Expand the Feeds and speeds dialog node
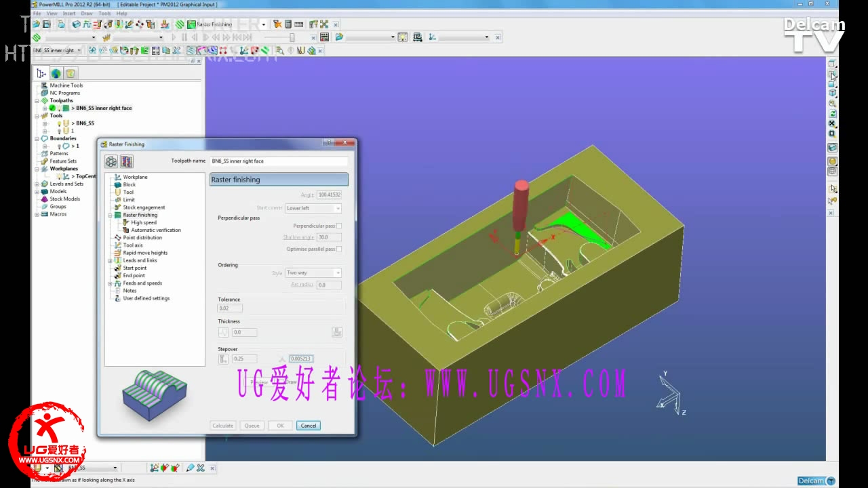 [110, 283]
